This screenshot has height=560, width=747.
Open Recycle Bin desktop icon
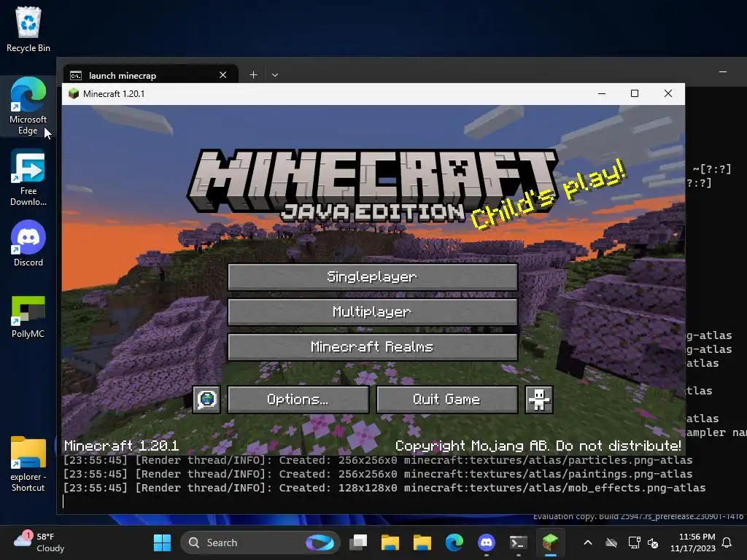[28, 29]
